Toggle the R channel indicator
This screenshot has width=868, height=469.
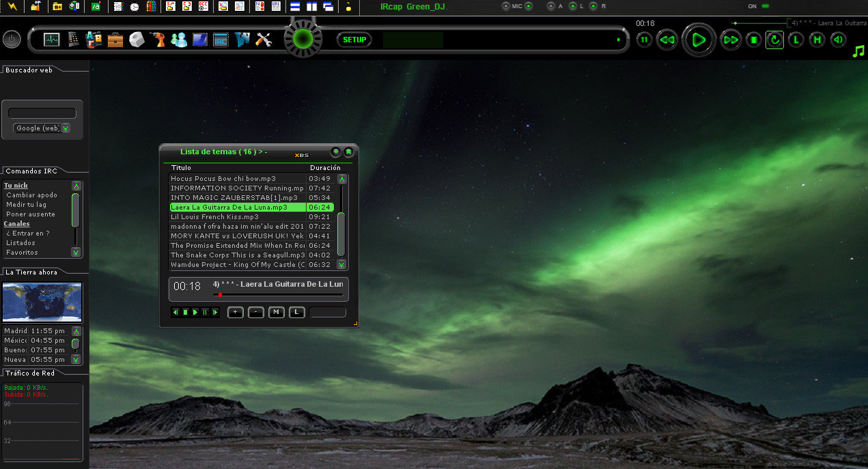point(593,6)
